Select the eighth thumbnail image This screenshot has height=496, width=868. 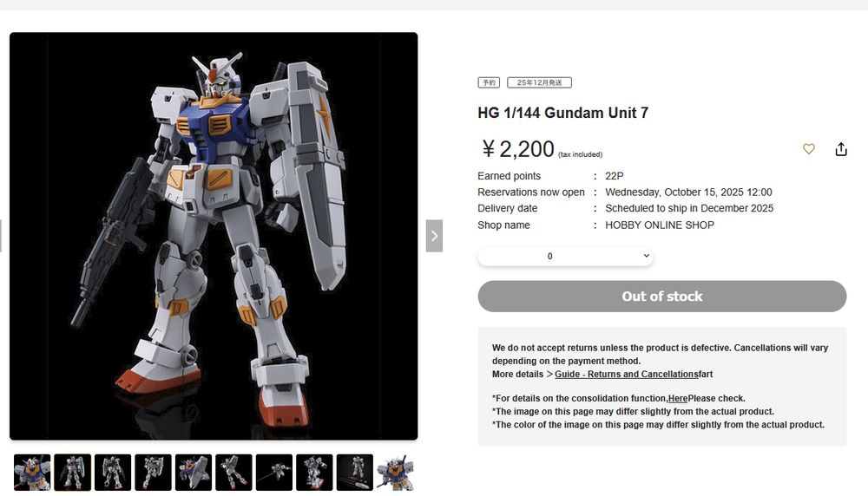(x=314, y=473)
